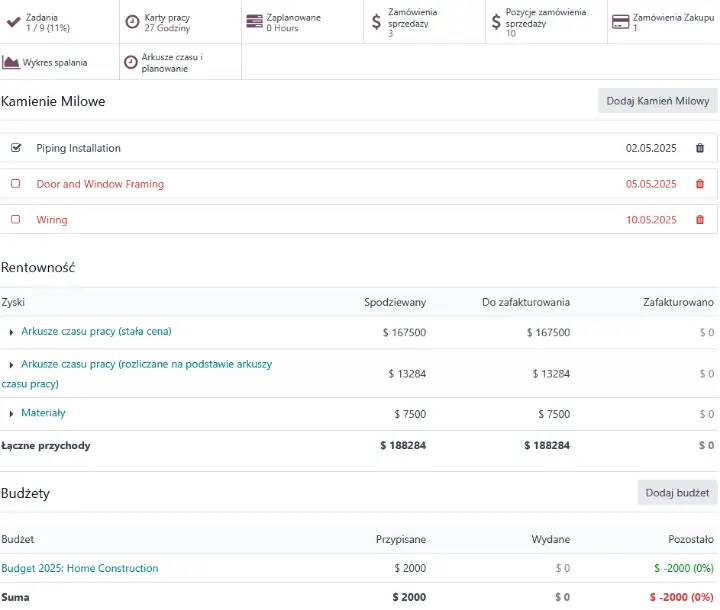Expand Arkusze czasu pracy (stała cena) row

pos(11,332)
